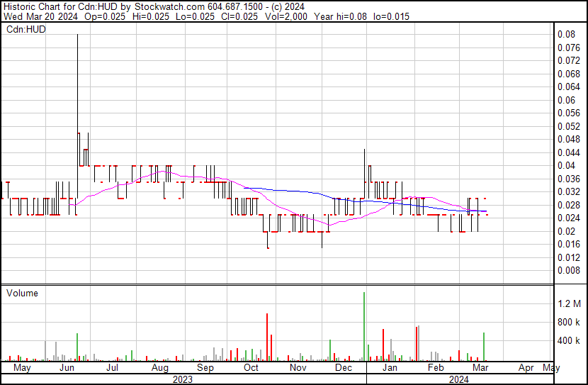Jump to Apr on the time axis
This screenshot has height=385, width=588.
[x=526, y=369]
